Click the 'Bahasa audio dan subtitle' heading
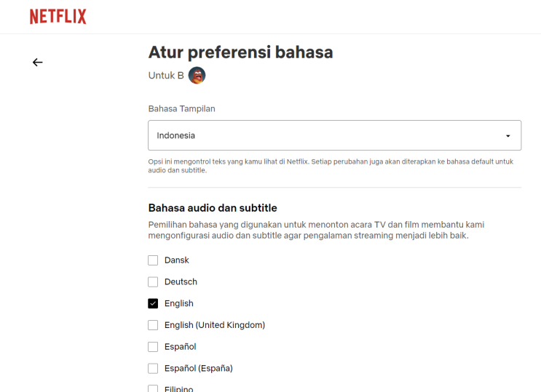The image size is (541, 392). coord(213,208)
